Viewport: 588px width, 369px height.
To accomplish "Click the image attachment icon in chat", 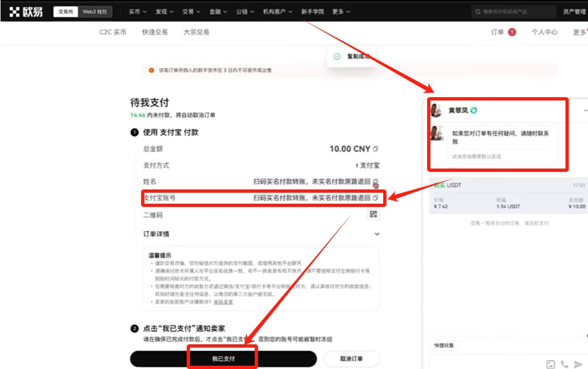I will [x=551, y=364].
